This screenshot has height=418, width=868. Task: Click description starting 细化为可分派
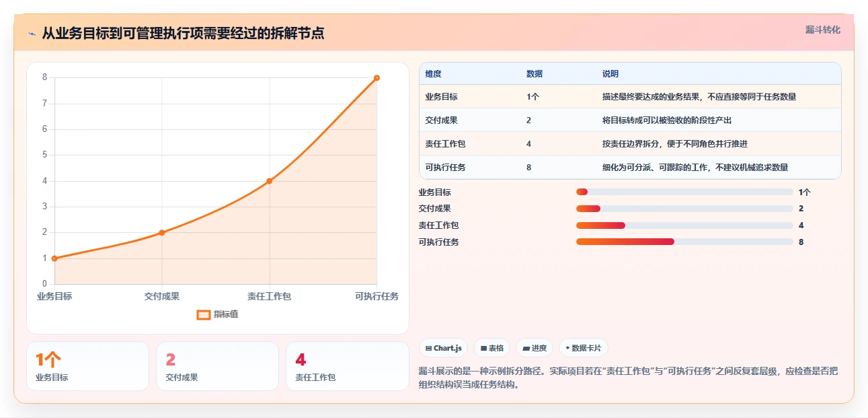tap(695, 168)
